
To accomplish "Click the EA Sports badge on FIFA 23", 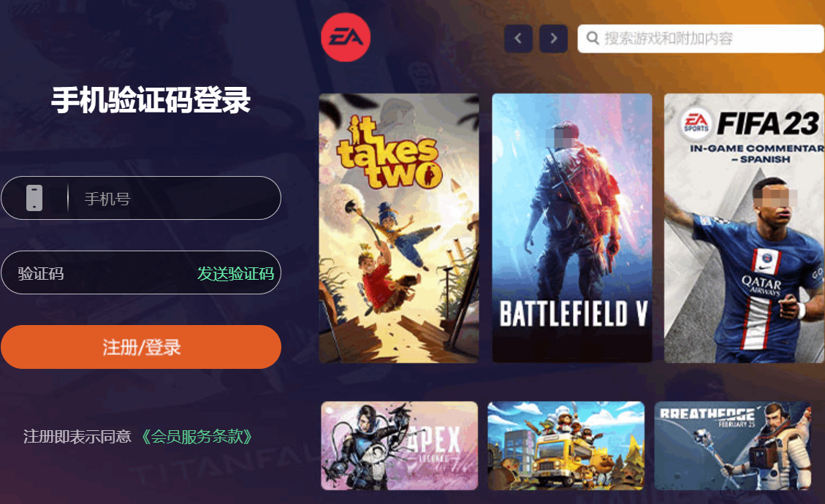I will (696, 123).
